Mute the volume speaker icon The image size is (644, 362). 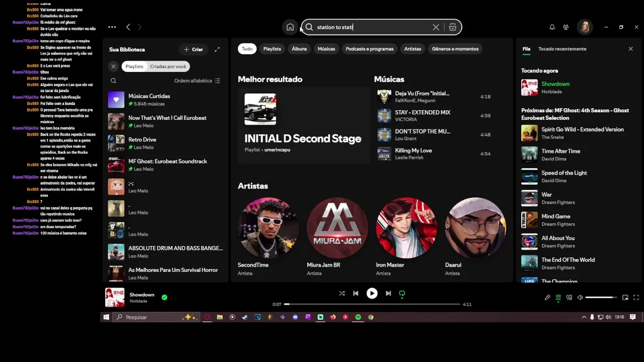(580, 297)
